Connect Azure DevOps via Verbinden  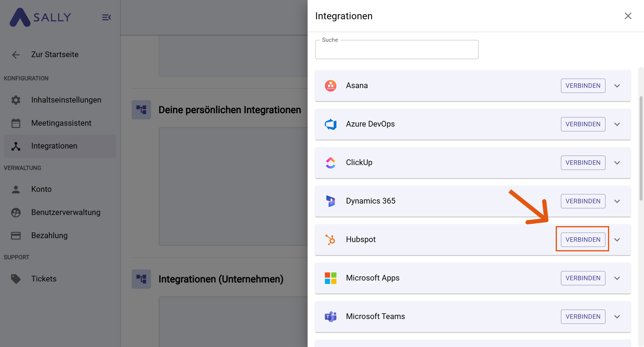click(583, 124)
